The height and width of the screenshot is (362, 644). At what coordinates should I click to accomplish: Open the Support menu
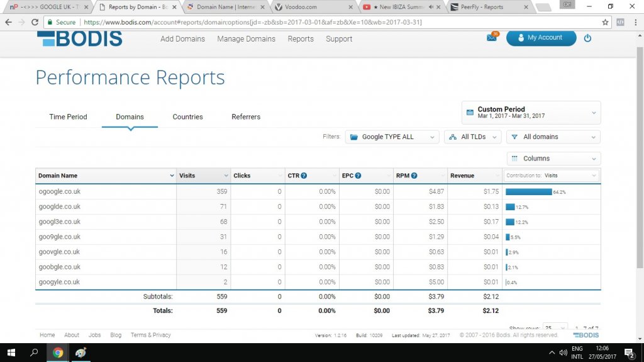(x=339, y=38)
